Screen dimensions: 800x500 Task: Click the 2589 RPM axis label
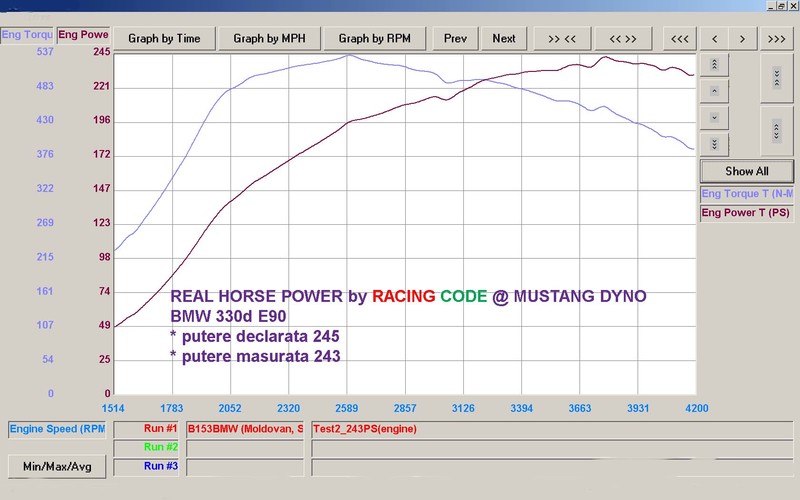(346, 408)
